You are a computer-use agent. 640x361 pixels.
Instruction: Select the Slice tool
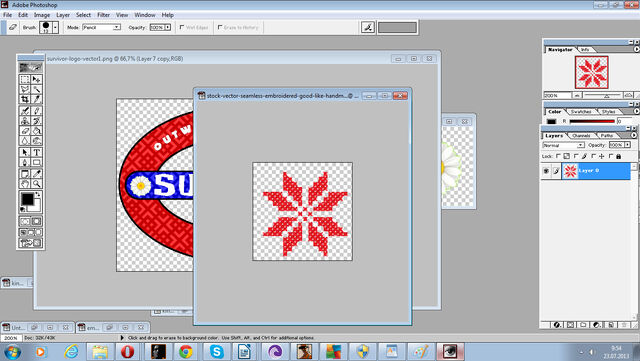coord(36,99)
